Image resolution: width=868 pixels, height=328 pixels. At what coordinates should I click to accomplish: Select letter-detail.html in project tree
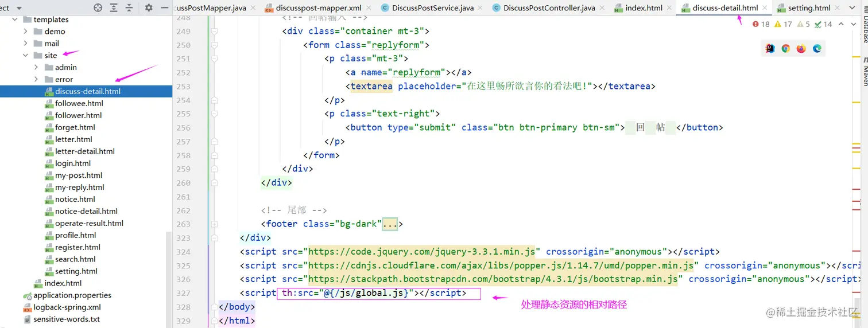point(84,151)
